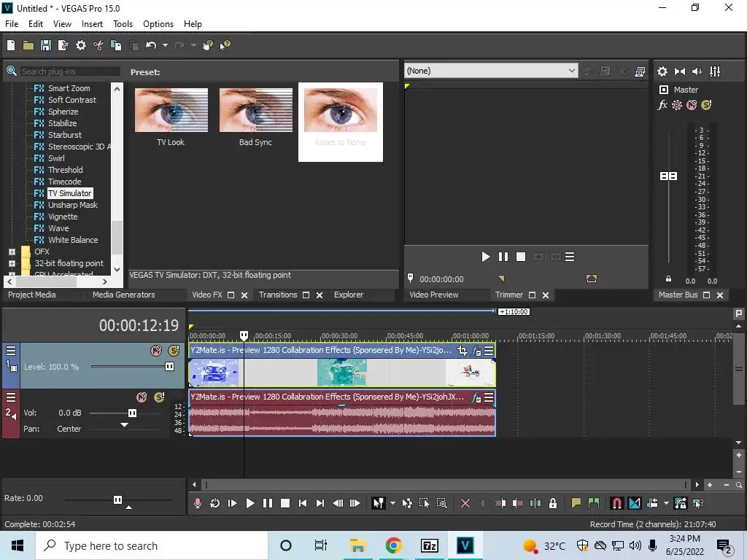Solo video track 1

[174, 351]
